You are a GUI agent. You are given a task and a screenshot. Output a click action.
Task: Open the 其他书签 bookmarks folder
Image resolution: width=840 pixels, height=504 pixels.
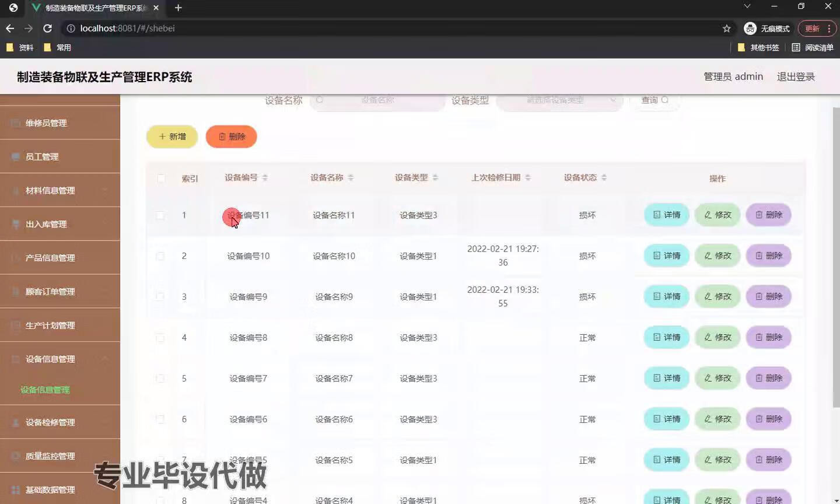(x=758, y=47)
